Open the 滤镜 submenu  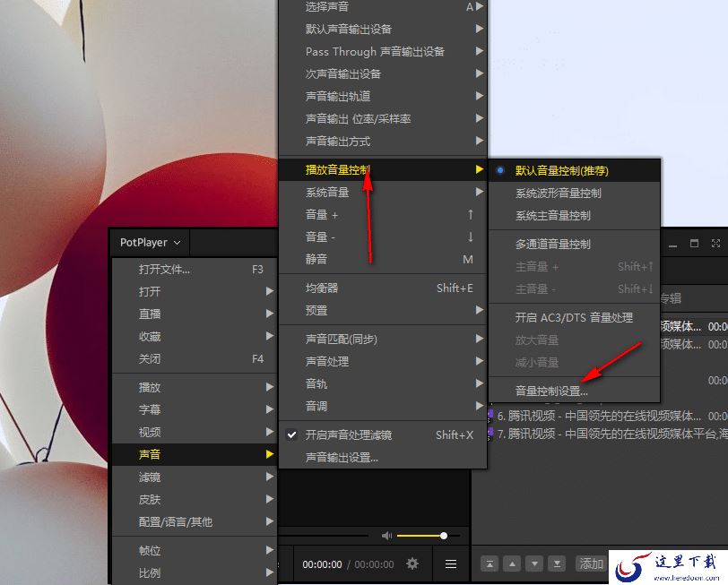click(195, 477)
